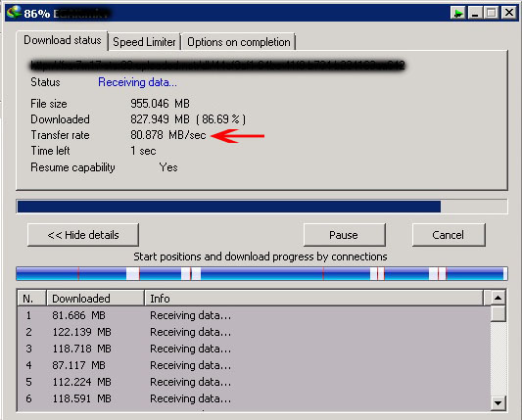Select connection row 5 with 112.224 MB
This screenshot has height=420, width=522.
254,382
